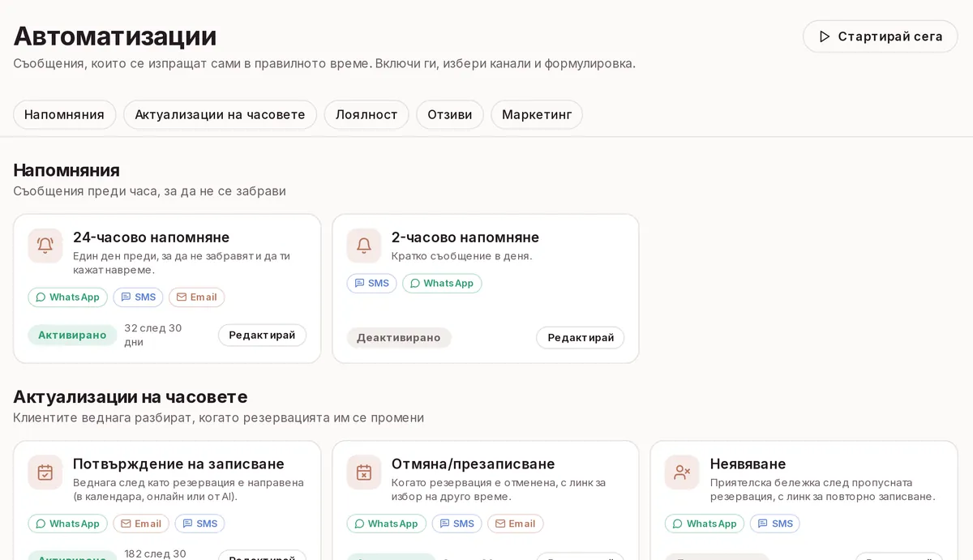Click SMS chip in Неявяване card
The image size is (973, 560).
[x=775, y=524]
